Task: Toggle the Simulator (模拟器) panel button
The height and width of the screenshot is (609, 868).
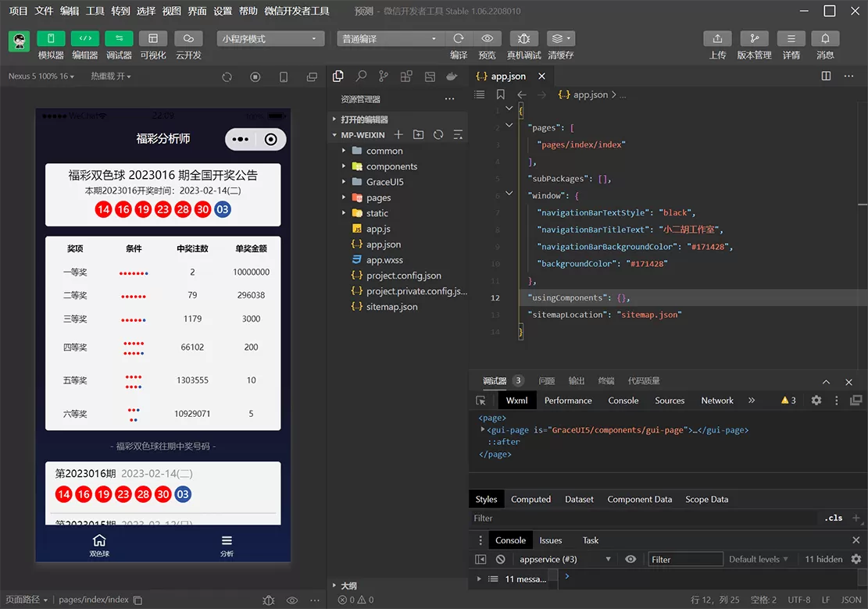Action: pyautogui.click(x=51, y=39)
